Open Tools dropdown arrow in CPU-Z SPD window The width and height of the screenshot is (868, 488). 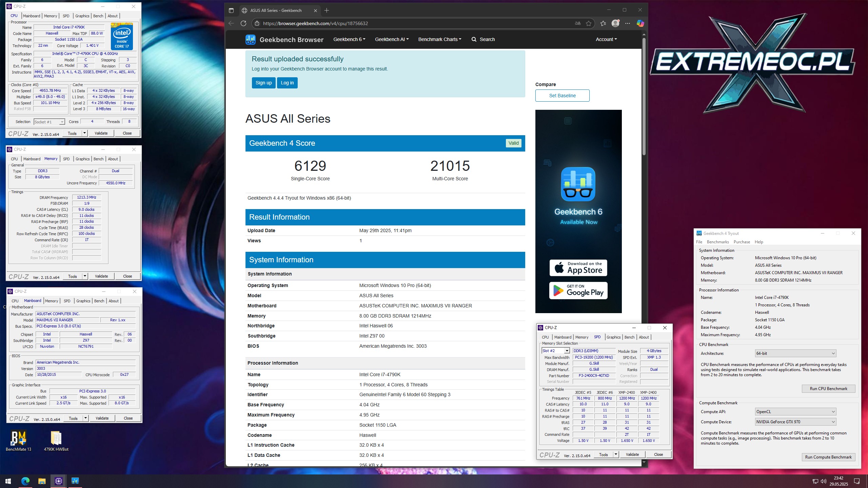tap(616, 454)
